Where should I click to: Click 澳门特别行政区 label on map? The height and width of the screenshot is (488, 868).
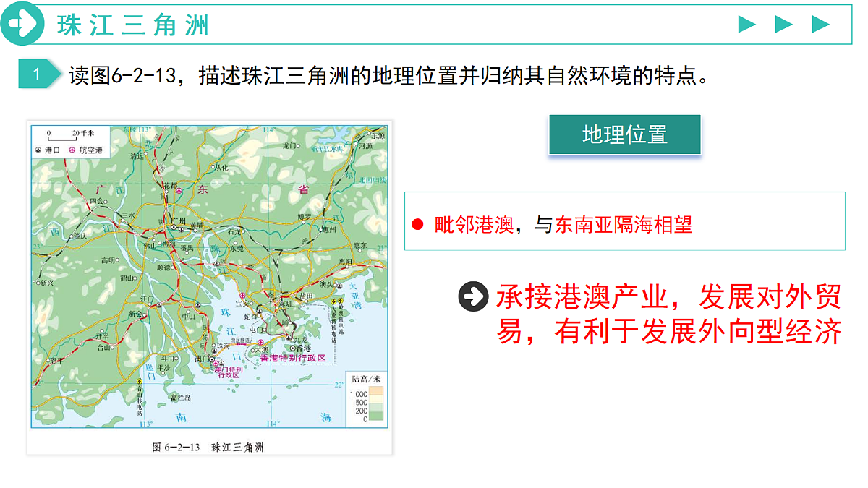(x=229, y=372)
